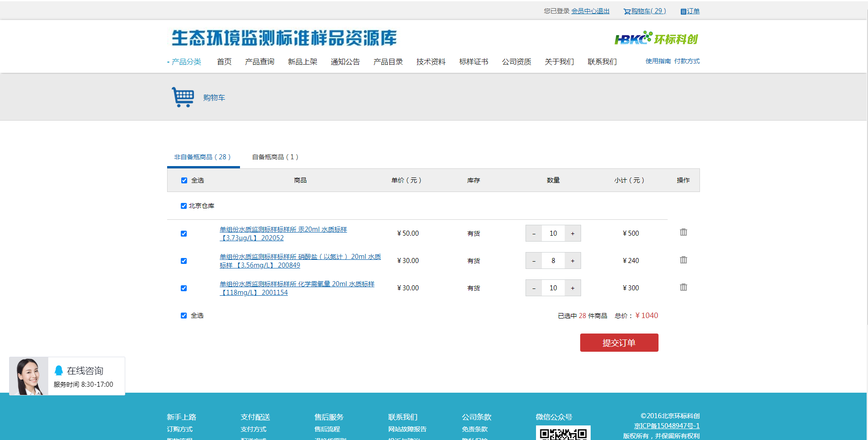Click trash icon for nitrate sample row
868x440 pixels.
click(683, 260)
